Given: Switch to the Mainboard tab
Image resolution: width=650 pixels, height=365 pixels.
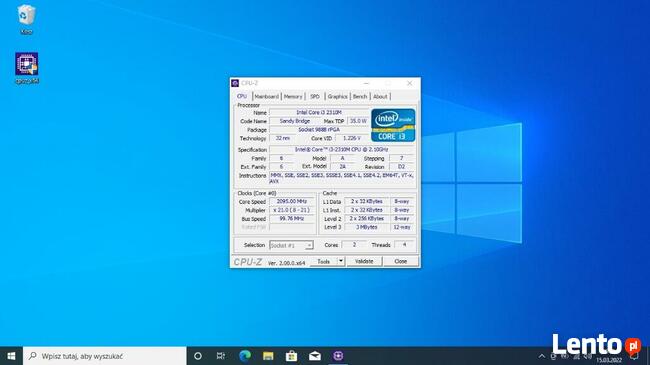Looking at the screenshot, I should (267, 96).
